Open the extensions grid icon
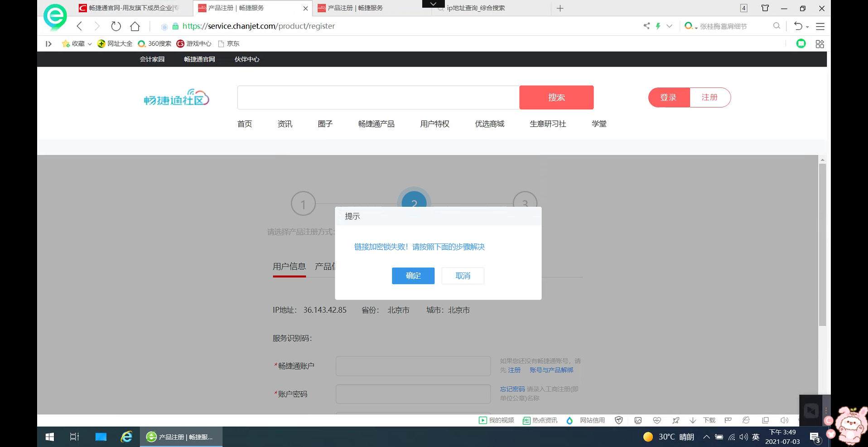 (820, 44)
